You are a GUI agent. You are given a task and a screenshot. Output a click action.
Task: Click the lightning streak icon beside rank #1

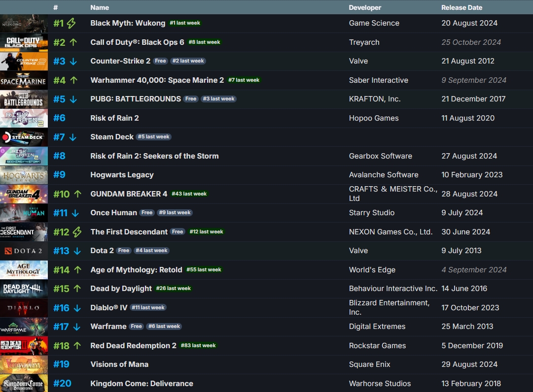[71, 23]
